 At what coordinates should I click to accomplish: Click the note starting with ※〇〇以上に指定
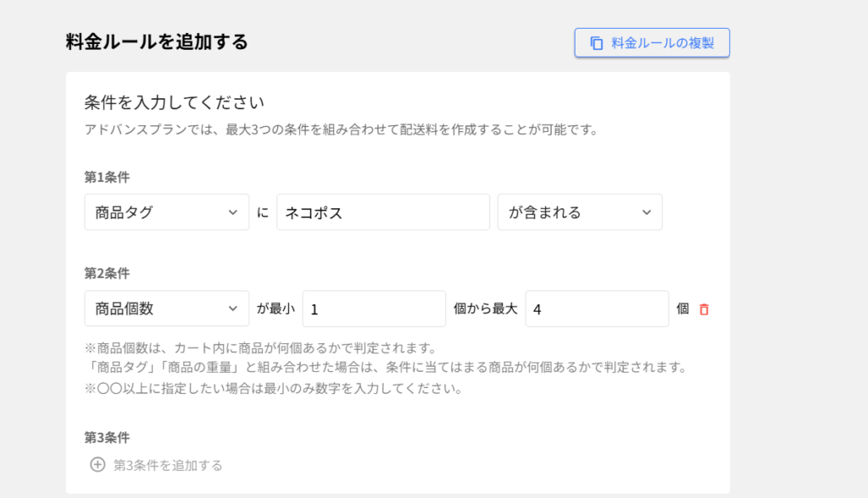[272, 390]
